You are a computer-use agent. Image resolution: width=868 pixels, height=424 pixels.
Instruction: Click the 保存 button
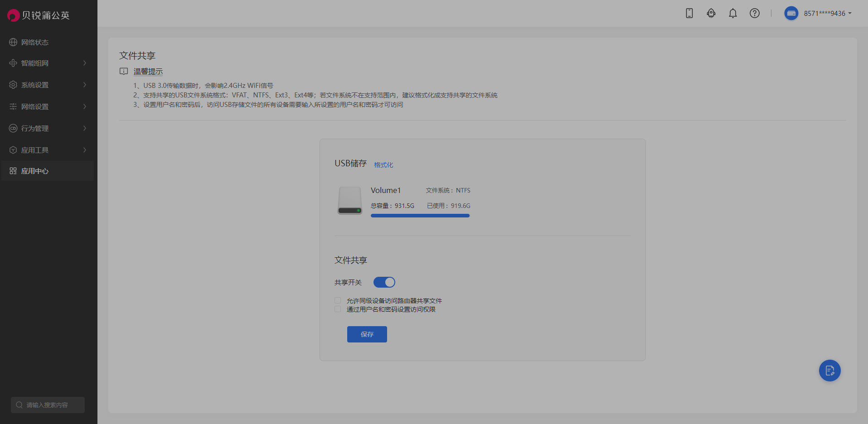(367, 334)
